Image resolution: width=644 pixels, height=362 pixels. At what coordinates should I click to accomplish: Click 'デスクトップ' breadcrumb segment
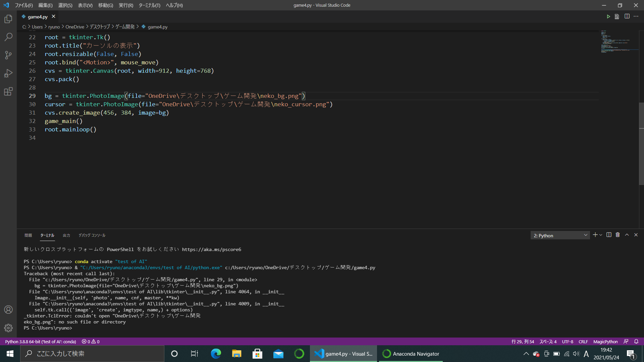point(100,27)
